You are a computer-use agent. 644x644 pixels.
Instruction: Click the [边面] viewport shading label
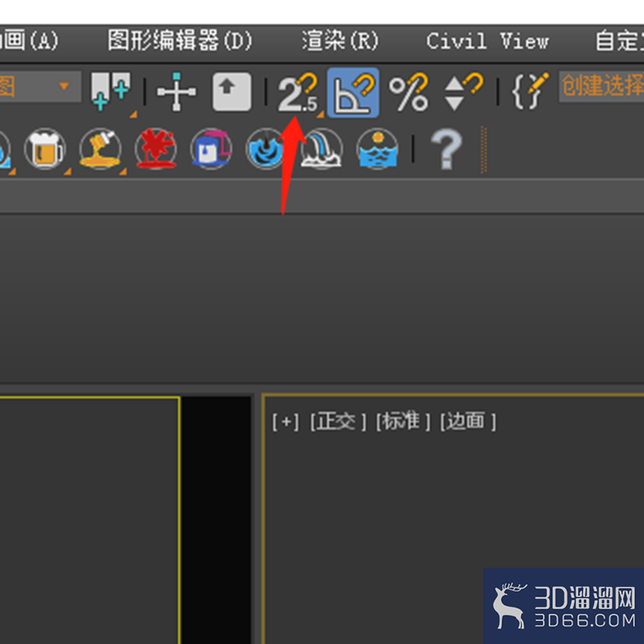(x=468, y=422)
